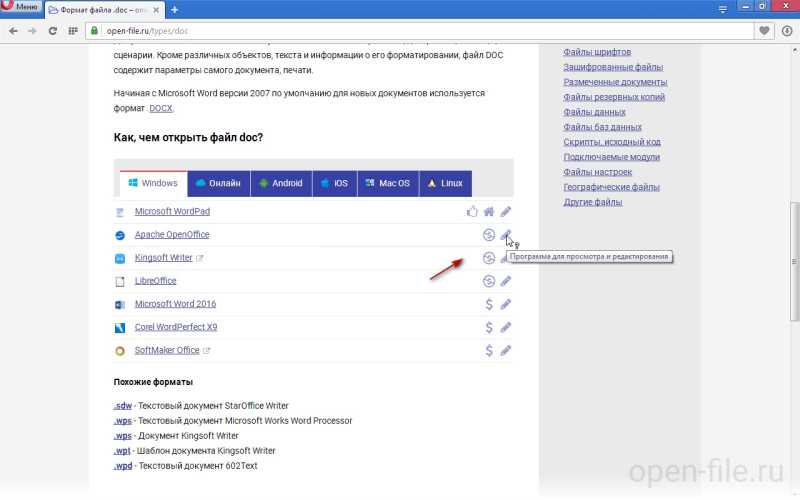Reload the page with the refresh icon
The height and width of the screenshot is (500, 800).
point(53,31)
